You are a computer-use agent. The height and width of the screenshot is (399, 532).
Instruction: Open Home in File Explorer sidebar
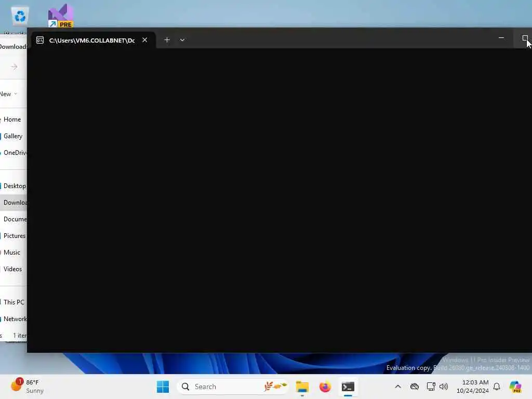pyautogui.click(x=12, y=119)
